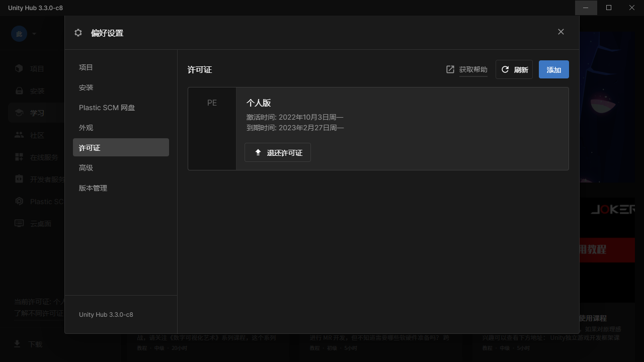Click the 社区 people icon in sidebar

(x=19, y=135)
